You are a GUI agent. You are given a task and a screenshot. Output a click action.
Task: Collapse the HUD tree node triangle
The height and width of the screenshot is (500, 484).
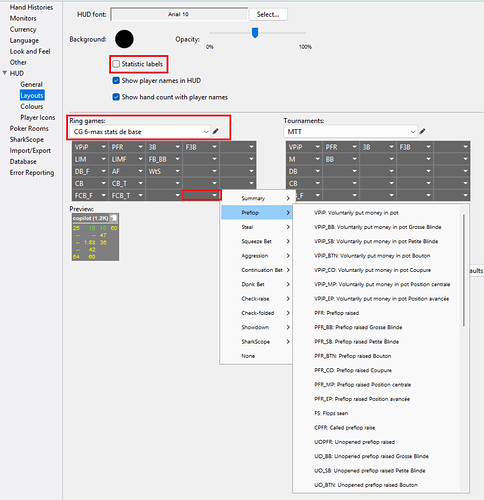pyautogui.click(x=5, y=73)
